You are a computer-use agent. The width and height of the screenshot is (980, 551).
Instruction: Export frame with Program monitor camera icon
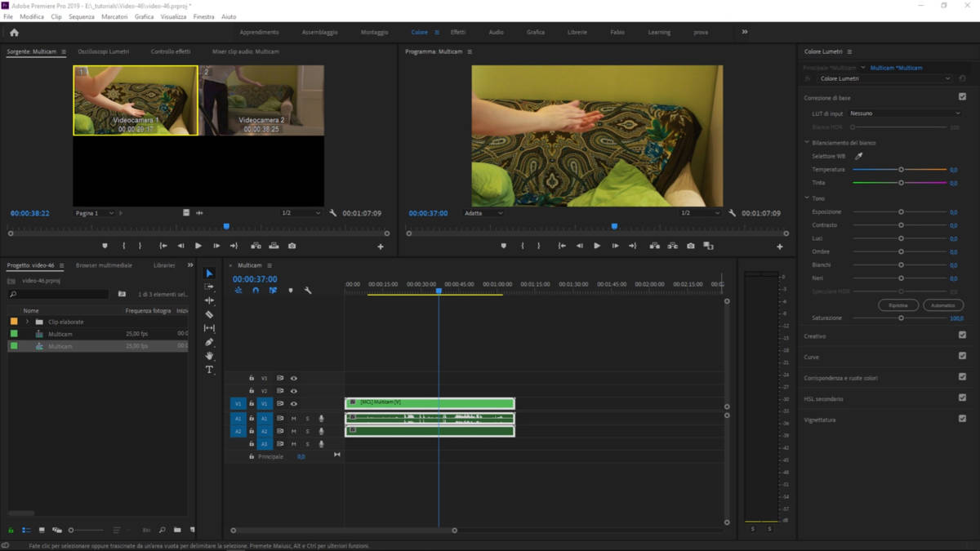coord(691,246)
